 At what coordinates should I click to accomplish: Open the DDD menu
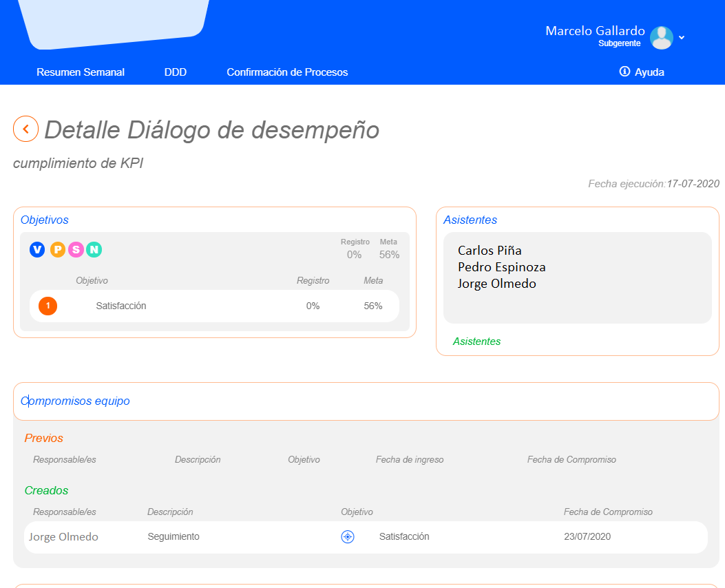pos(176,72)
